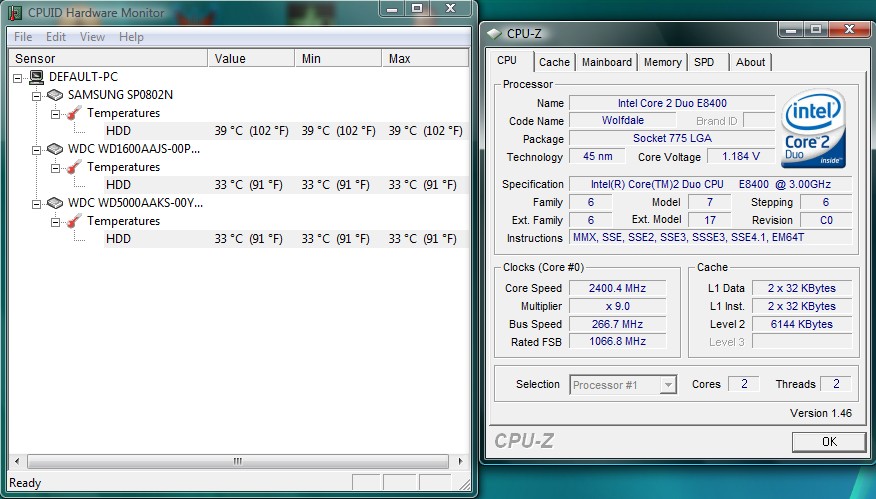
Task: Open the File menu in Hardware Monitor
Action: pyautogui.click(x=23, y=37)
